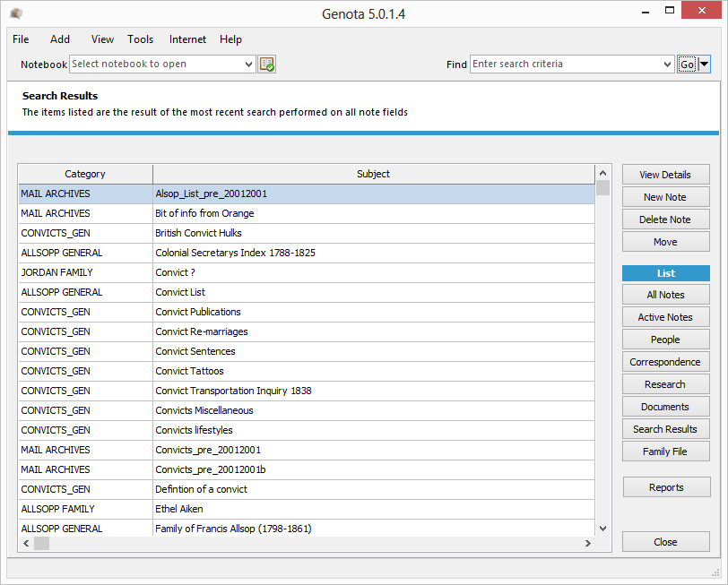This screenshot has width=728, height=585.
Task: Click the View Details button
Action: pyautogui.click(x=665, y=175)
